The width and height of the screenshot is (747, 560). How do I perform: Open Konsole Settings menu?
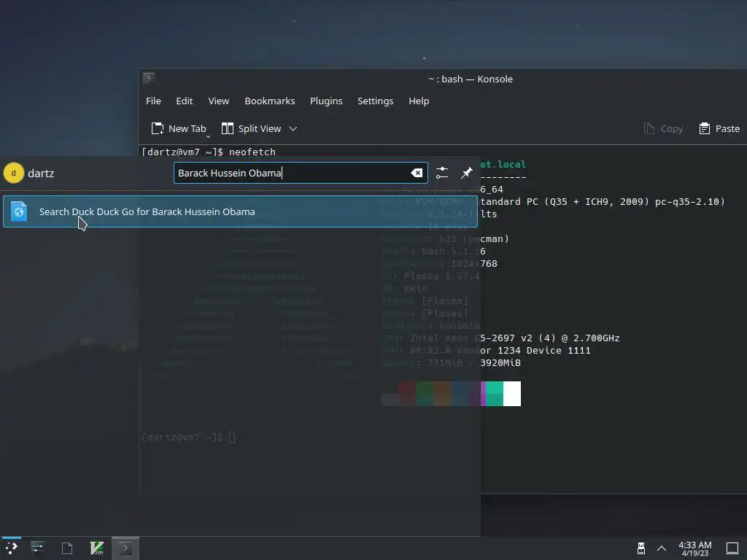point(376,101)
